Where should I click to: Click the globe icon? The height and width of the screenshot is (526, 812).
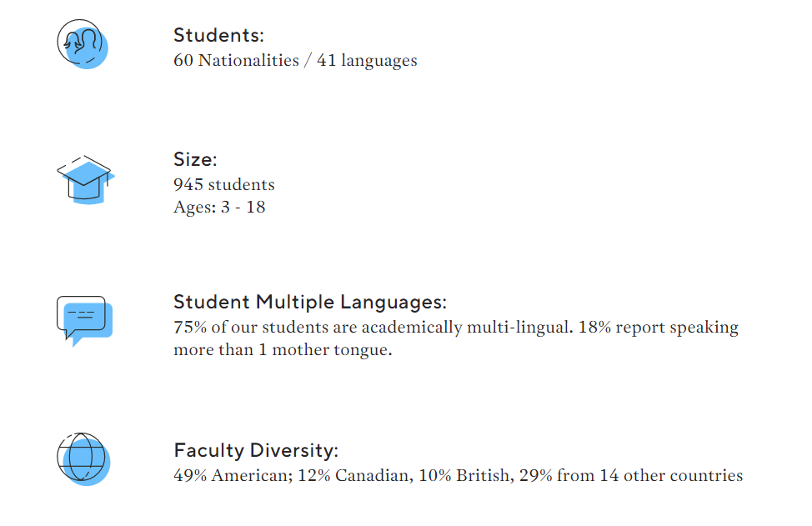pos(83,459)
